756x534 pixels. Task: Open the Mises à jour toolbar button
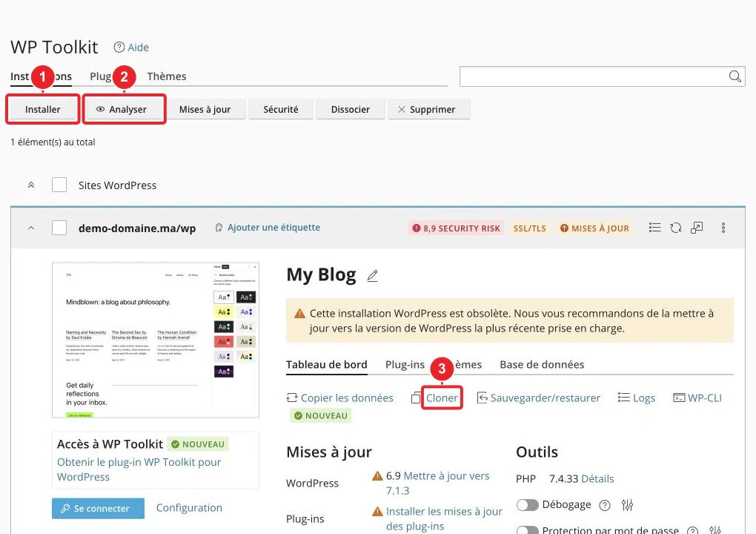205,110
